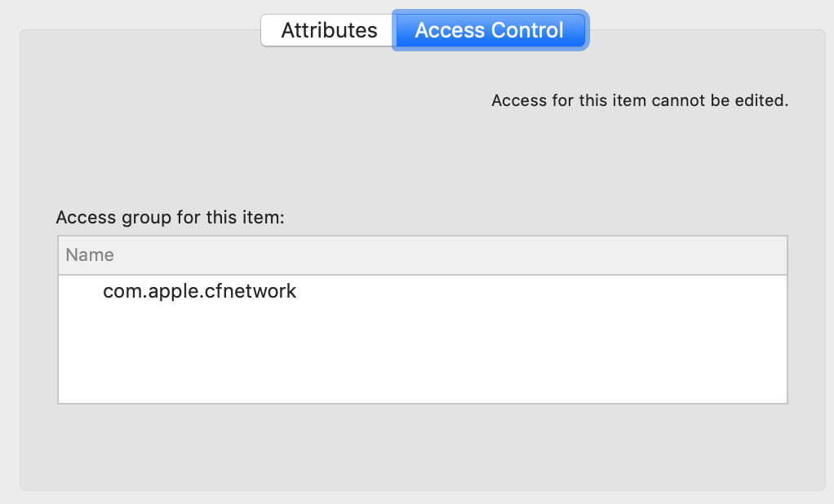
Task: Click the word 'Name' in the table header
Action: click(x=90, y=255)
